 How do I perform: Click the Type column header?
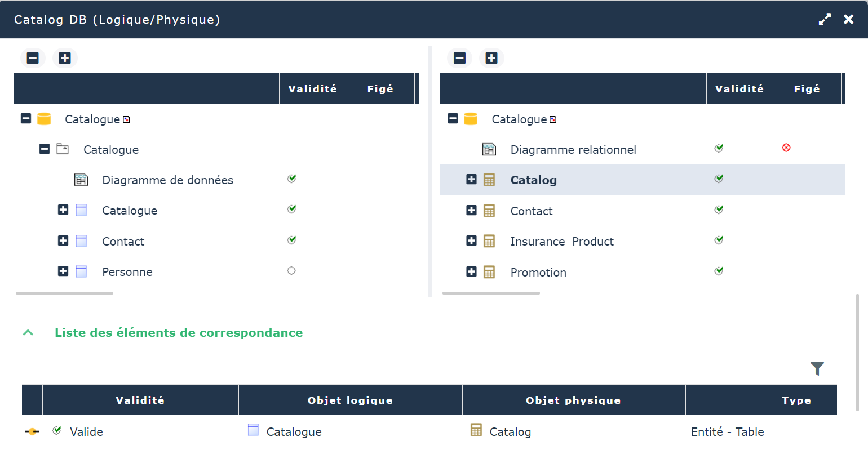(x=796, y=400)
